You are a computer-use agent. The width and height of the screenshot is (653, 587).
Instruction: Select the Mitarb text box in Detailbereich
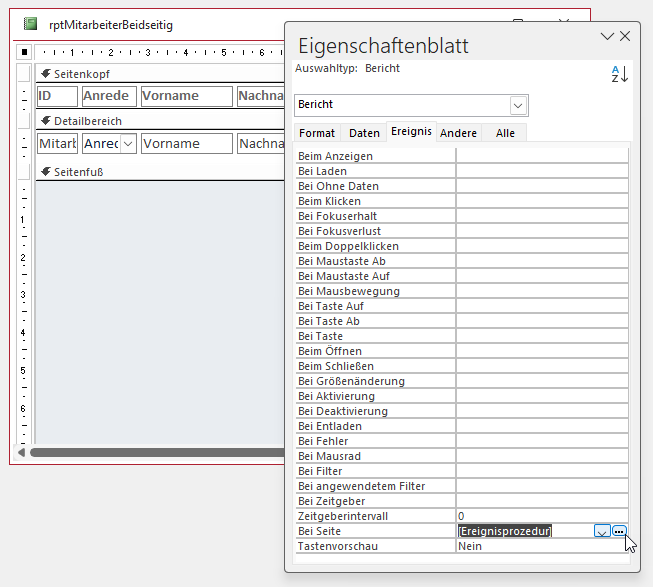click(x=57, y=144)
